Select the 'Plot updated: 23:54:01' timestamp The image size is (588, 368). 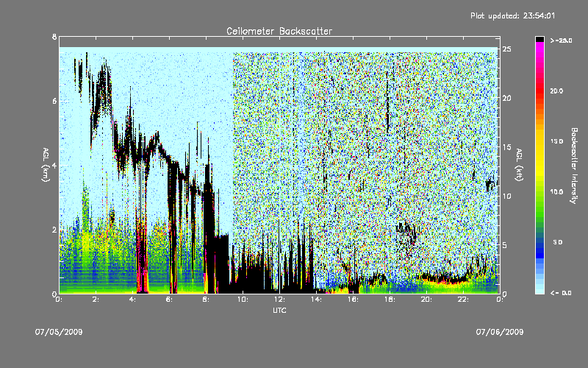pos(512,15)
